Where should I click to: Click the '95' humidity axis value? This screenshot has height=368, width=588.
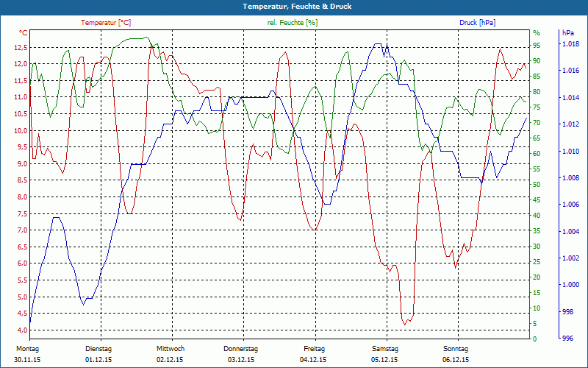537,46
